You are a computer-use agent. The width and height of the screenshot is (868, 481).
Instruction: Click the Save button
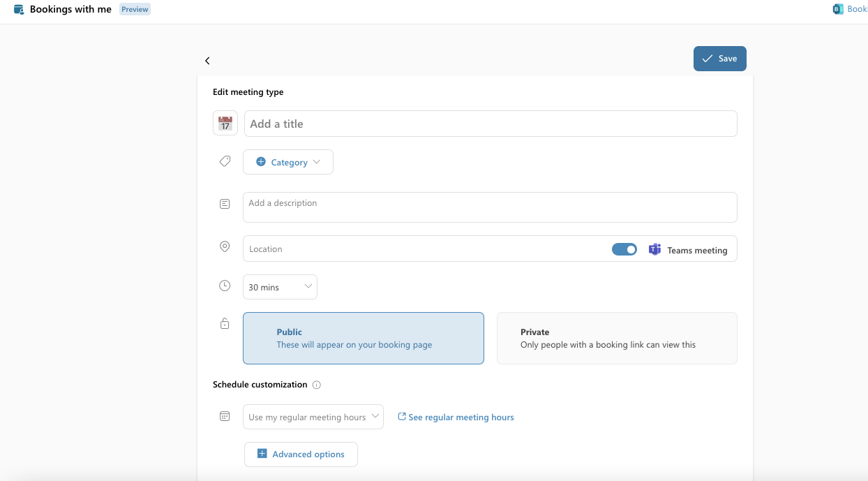[x=720, y=59]
